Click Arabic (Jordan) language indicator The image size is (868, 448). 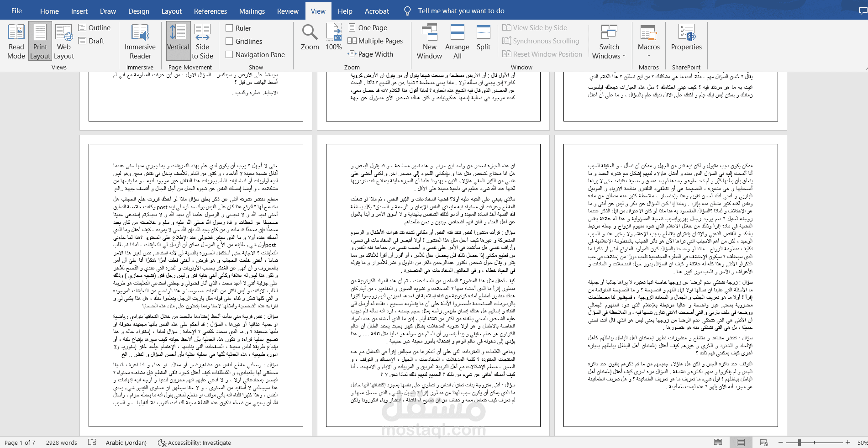coord(126,443)
